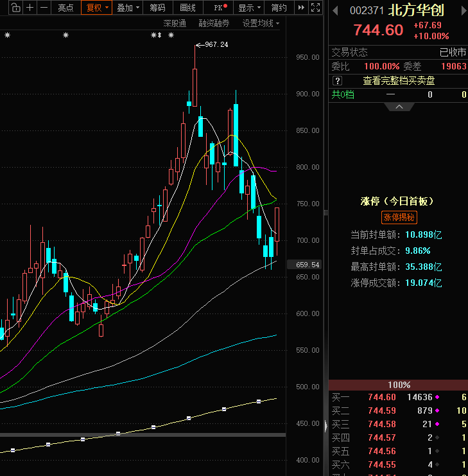
Task: Click the double-arrow more tools icon
Action: click(x=301, y=8)
